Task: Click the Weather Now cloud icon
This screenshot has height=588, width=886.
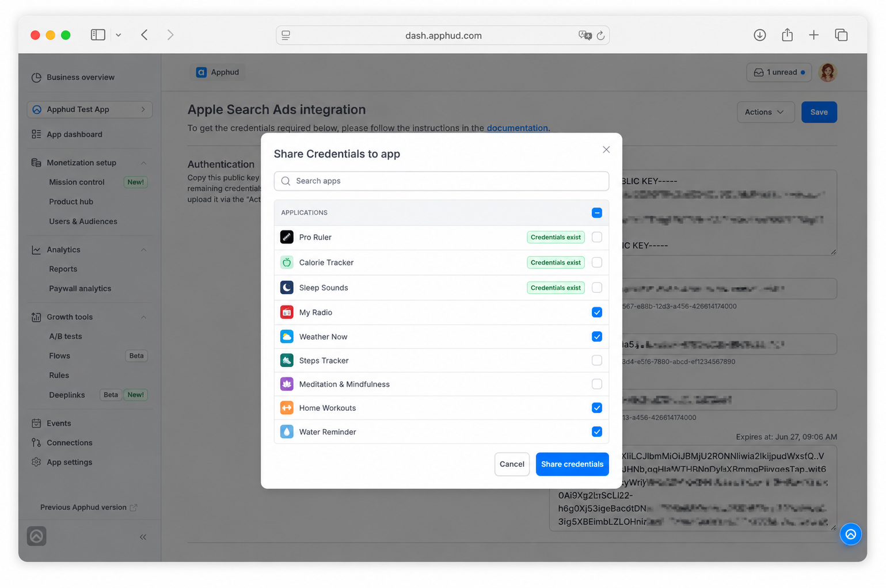Action: coord(287,337)
